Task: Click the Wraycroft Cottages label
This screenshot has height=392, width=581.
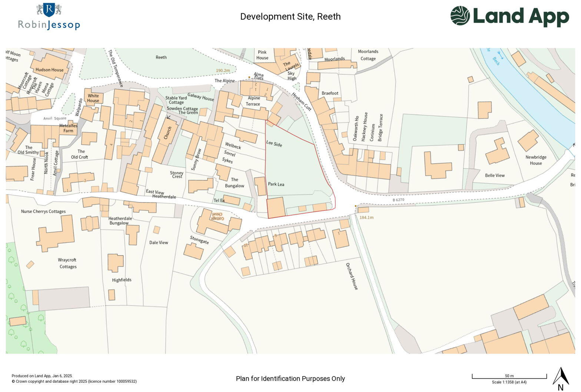Action: 67,263
